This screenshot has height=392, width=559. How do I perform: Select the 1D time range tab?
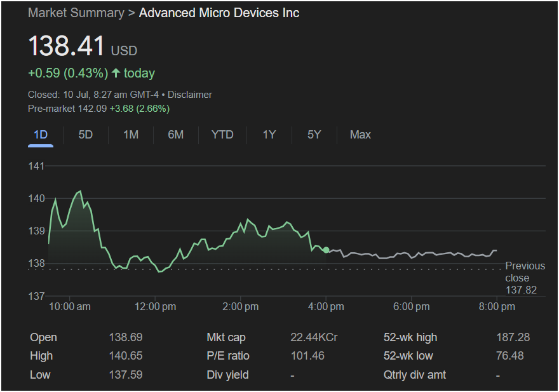[41, 135]
